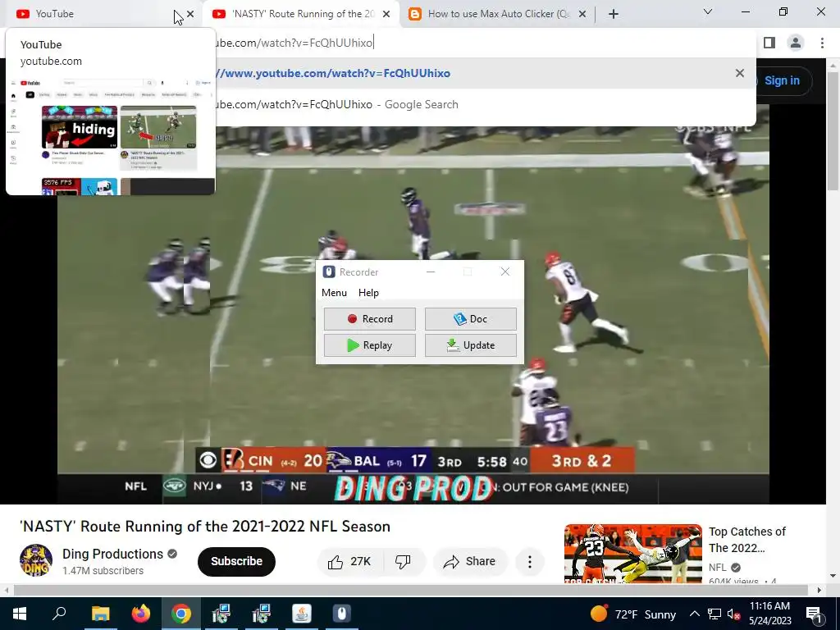Click the Update button in Recorder

point(470,345)
